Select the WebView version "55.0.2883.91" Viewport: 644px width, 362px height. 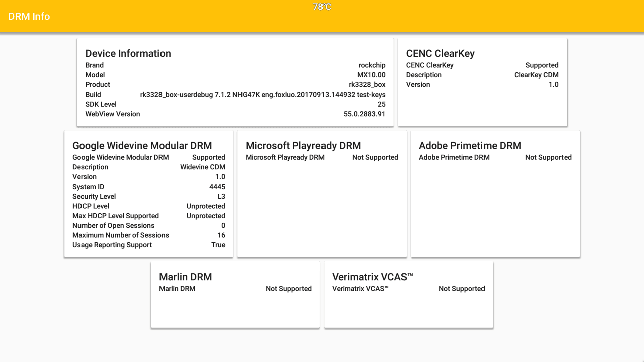(365, 114)
